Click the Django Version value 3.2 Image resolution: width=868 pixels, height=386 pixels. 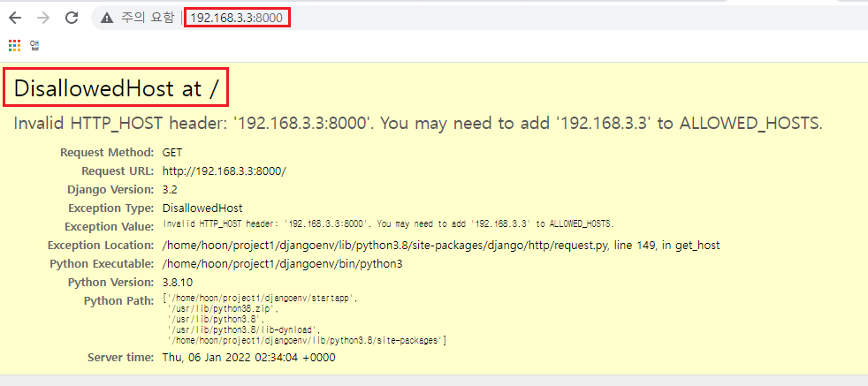click(170, 190)
